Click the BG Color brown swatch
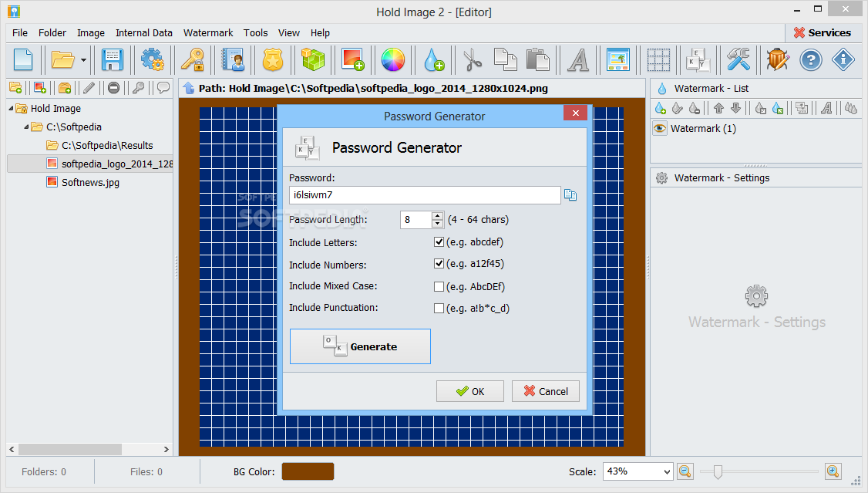Image resolution: width=868 pixels, height=493 pixels. point(308,471)
